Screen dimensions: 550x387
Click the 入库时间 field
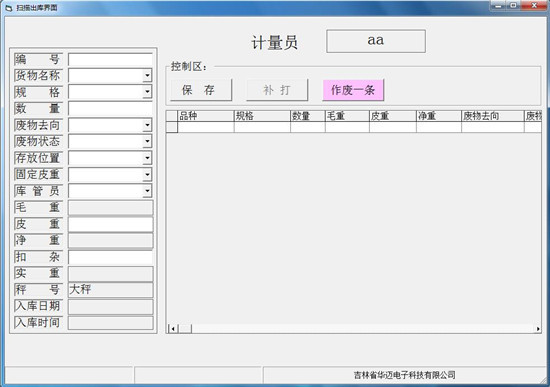110,323
